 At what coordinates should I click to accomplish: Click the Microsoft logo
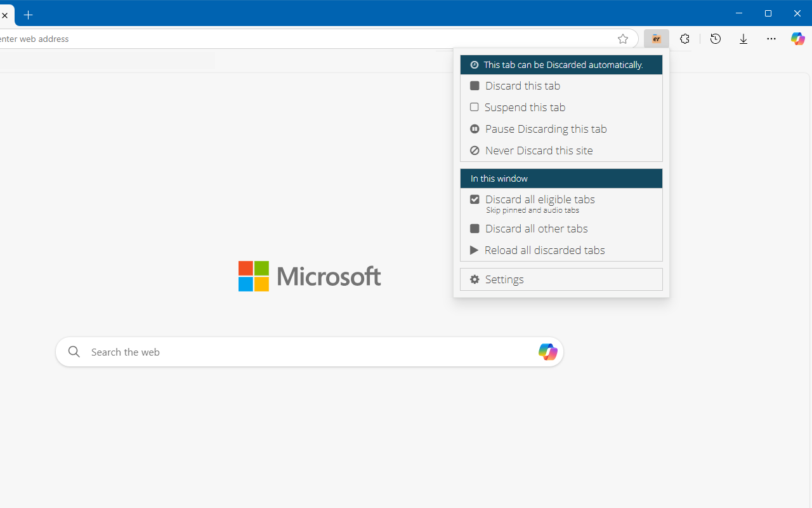(x=310, y=276)
